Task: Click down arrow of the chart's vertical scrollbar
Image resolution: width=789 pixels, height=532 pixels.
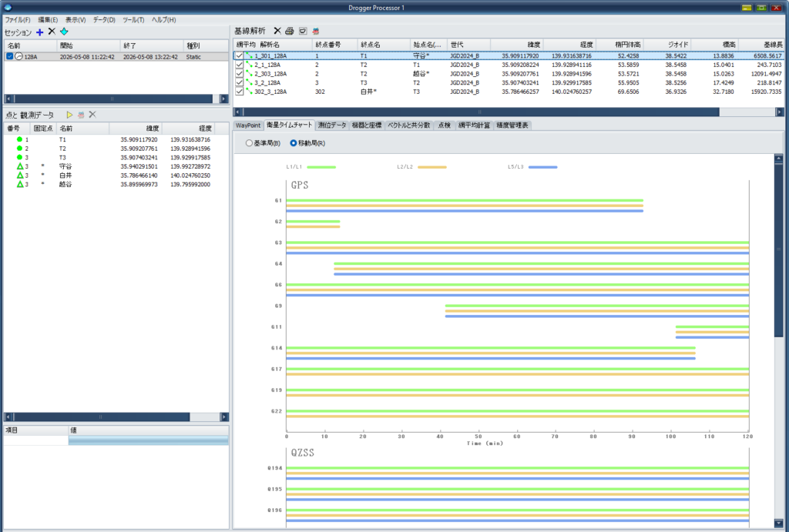Action: tap(778, 524)
